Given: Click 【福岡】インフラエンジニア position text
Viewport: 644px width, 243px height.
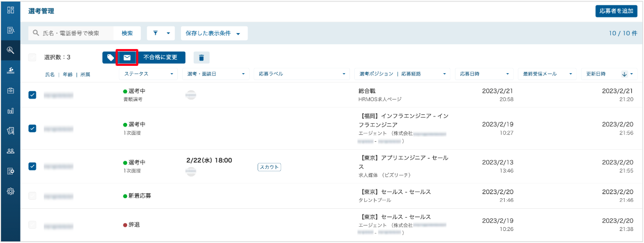Looking at the screenshot, I should coord(403,120).
